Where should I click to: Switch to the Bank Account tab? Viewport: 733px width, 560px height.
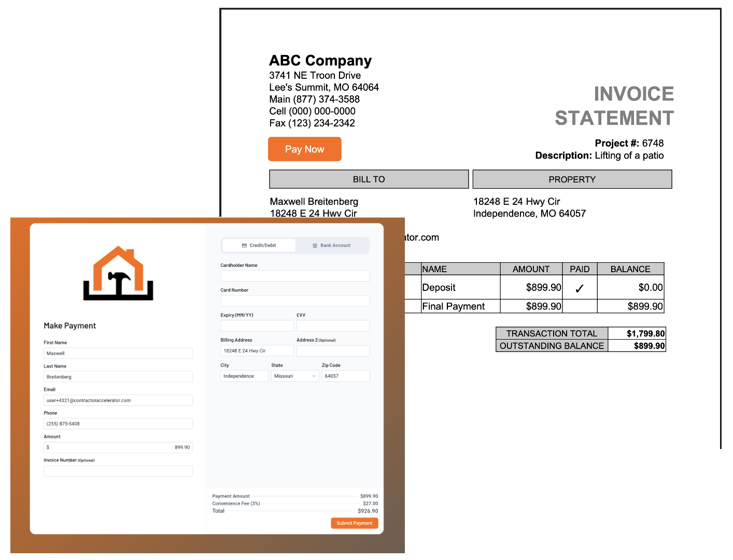coord(332,245)
